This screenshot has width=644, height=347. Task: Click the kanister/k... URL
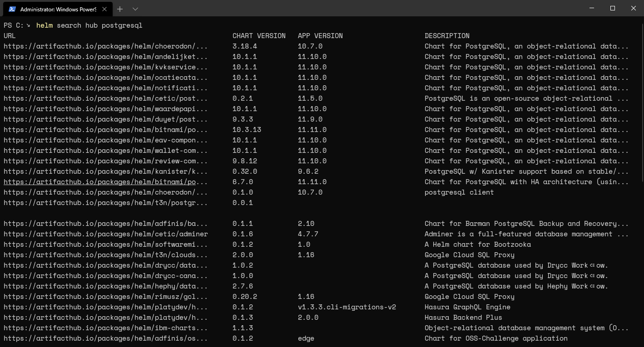105,171
